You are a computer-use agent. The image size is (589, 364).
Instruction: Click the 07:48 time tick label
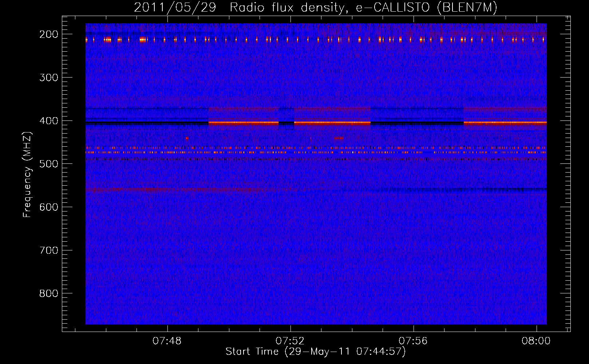point(167,341)
